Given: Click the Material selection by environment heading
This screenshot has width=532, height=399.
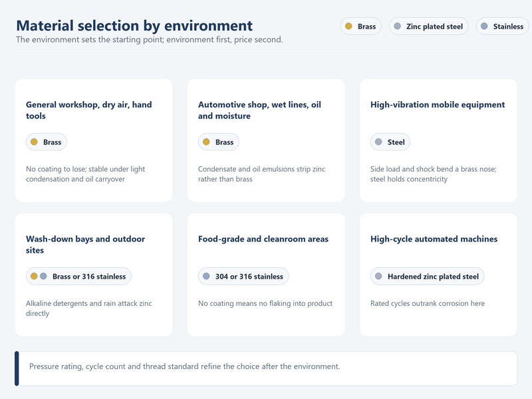Looking at the screenshot, I should click(x=134, y=25).
